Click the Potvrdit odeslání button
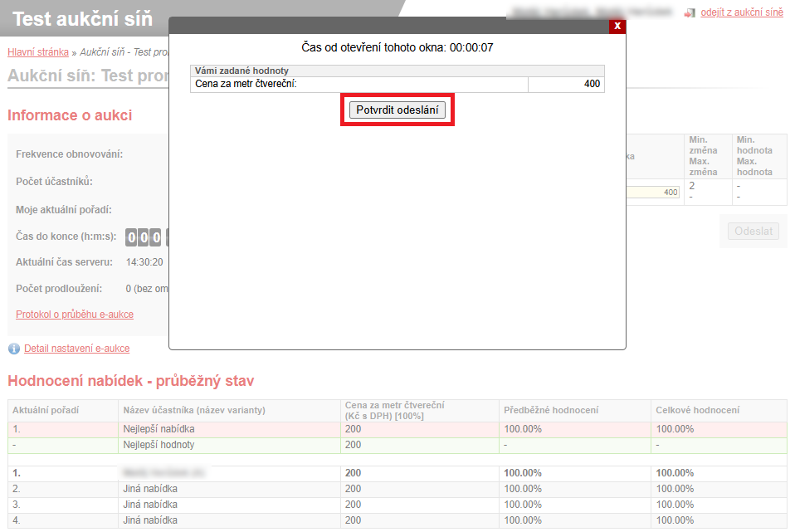The width and height of the screenshot is (790, 532). [x=397, y=110]
